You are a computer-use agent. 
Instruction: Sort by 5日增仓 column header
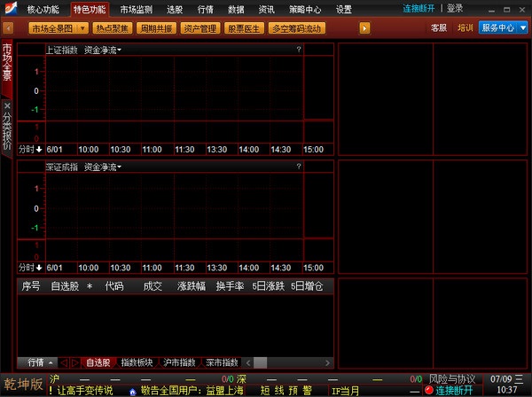click(307, 286)
